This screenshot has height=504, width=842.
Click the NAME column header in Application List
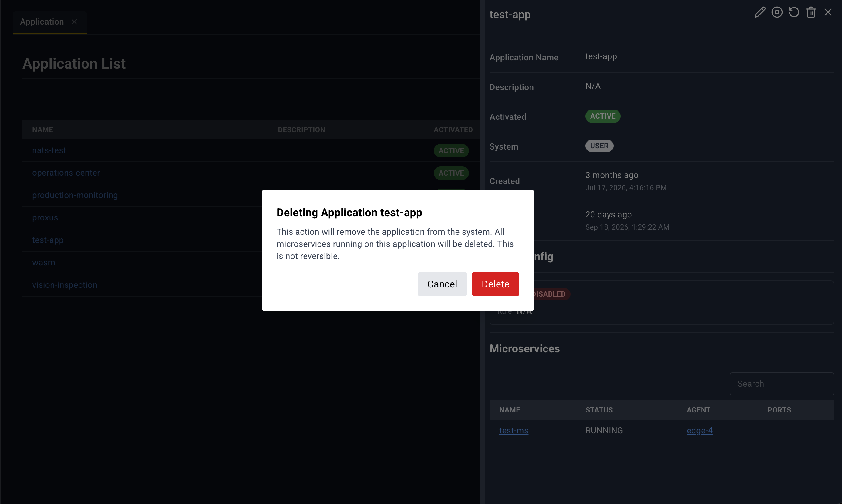(42, 130)
